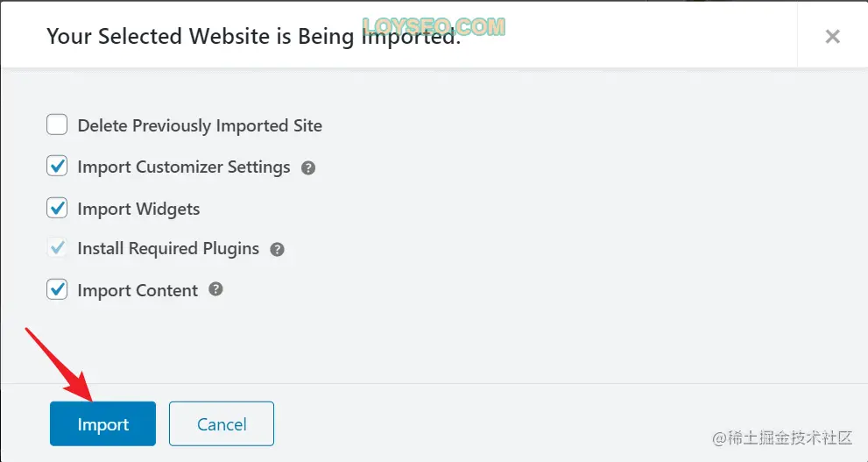
Task: Click the dialog title about website being imported
Action: (253, 37)
